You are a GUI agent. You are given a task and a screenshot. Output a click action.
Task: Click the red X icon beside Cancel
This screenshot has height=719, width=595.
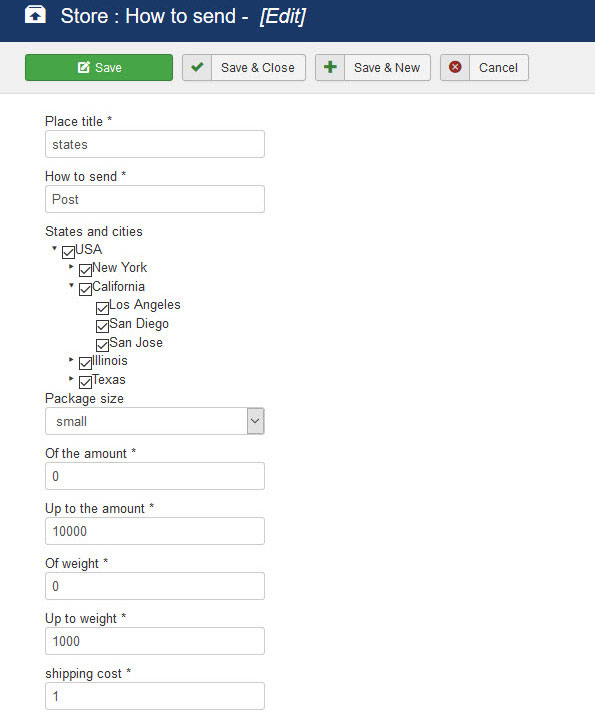coord(455,67)
